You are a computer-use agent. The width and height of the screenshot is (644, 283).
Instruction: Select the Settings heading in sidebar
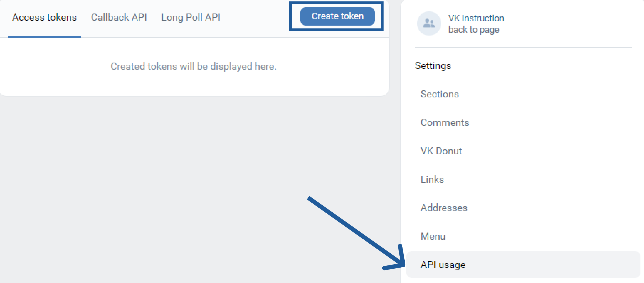tap(433, 66)
